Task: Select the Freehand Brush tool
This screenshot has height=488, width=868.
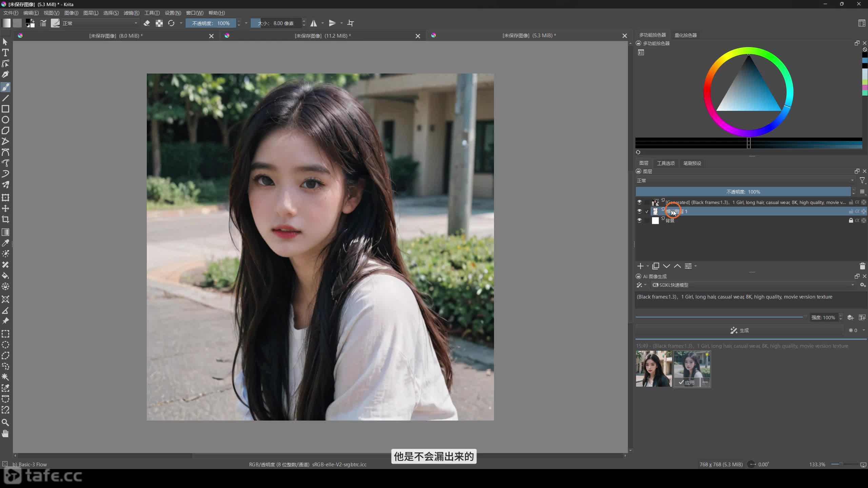Action: pos(5,87)
